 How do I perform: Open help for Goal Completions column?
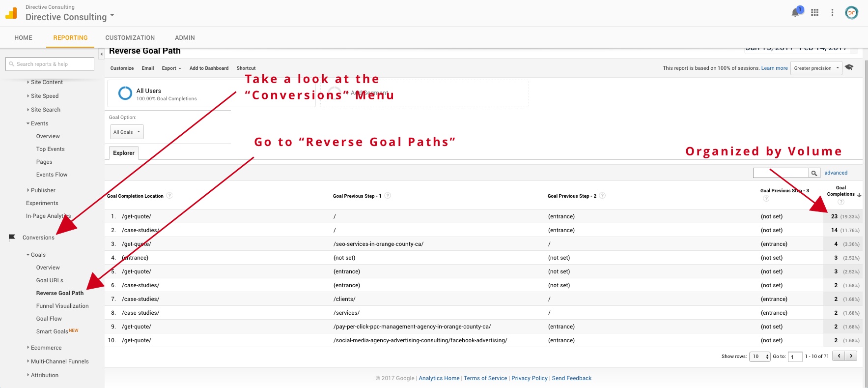pos(841,202)
